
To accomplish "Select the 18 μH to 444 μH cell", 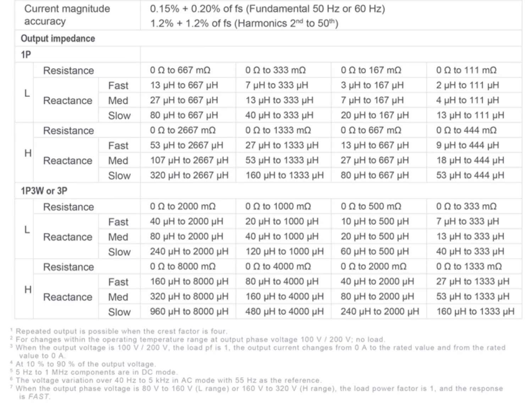I will tap(470, 160).
